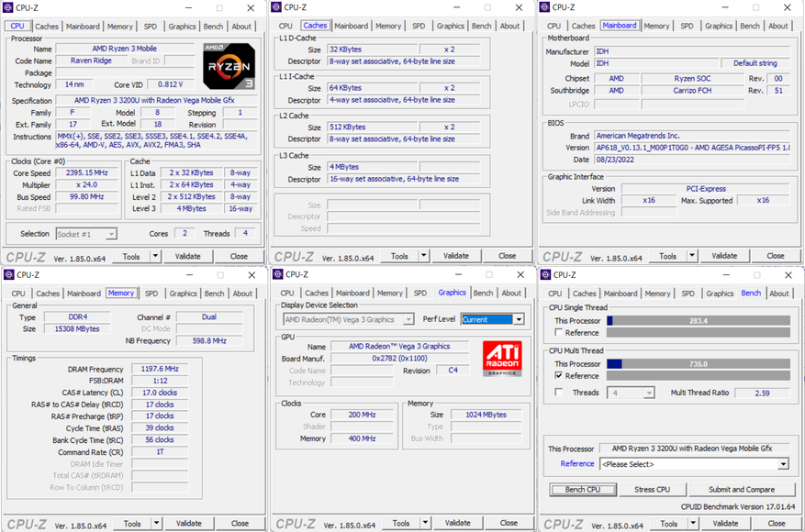Click the multi thread 735.0 benchmark score bar
The image size is (805, 532).
[x=698, y=364]
